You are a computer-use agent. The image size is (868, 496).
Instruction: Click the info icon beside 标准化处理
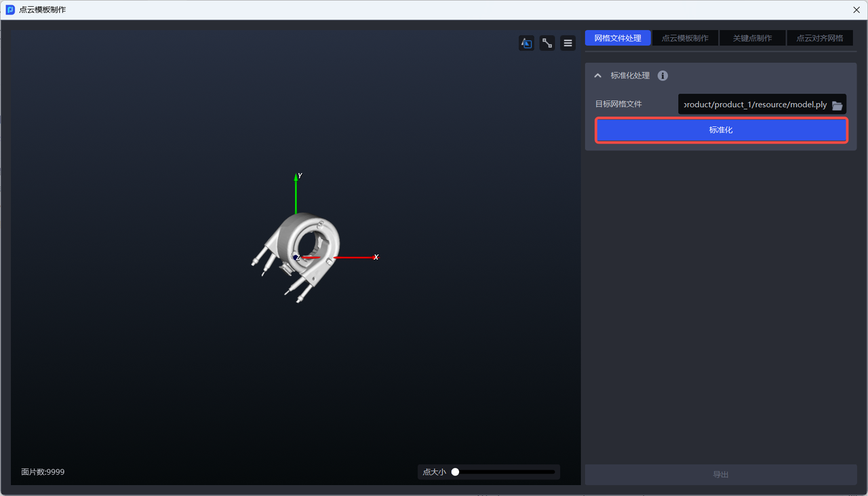click(x=663, y=76)
